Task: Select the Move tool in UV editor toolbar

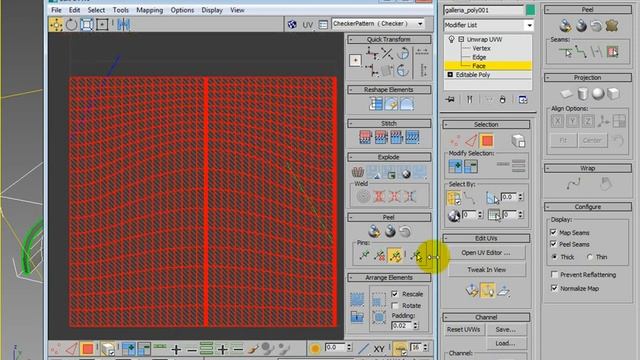Action: 56,24
